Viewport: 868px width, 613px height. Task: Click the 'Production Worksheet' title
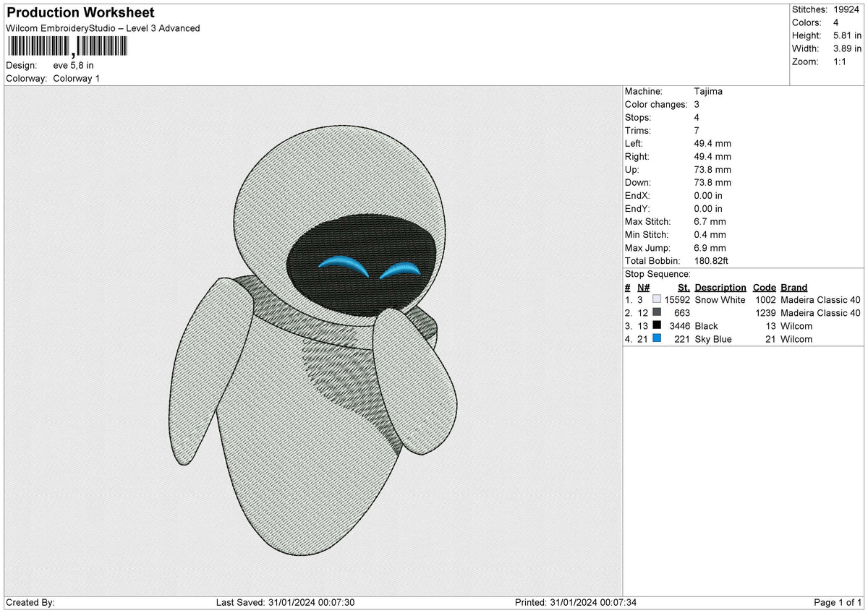tap(80, 13)
